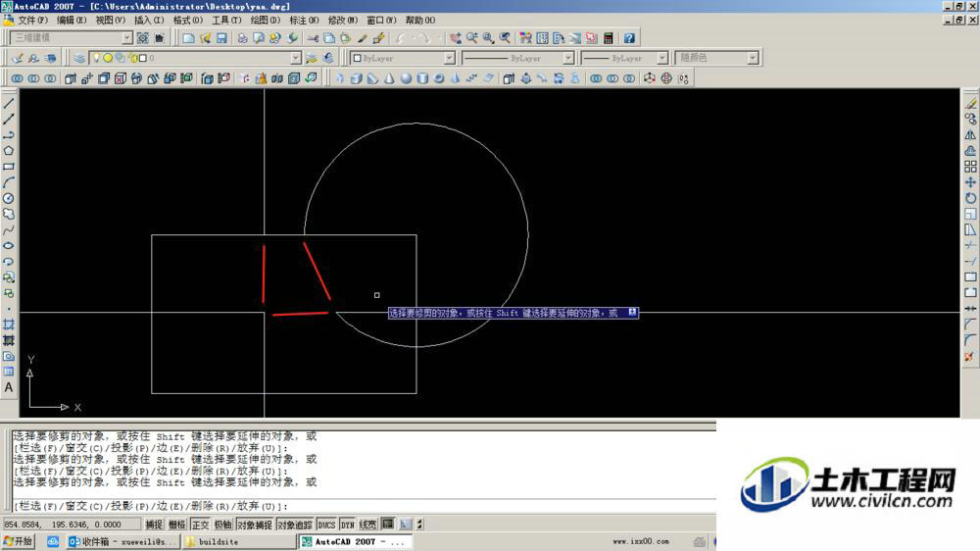Select the Erase tool in the modify toolbar

pyautogui.click(x=970, y=103)
